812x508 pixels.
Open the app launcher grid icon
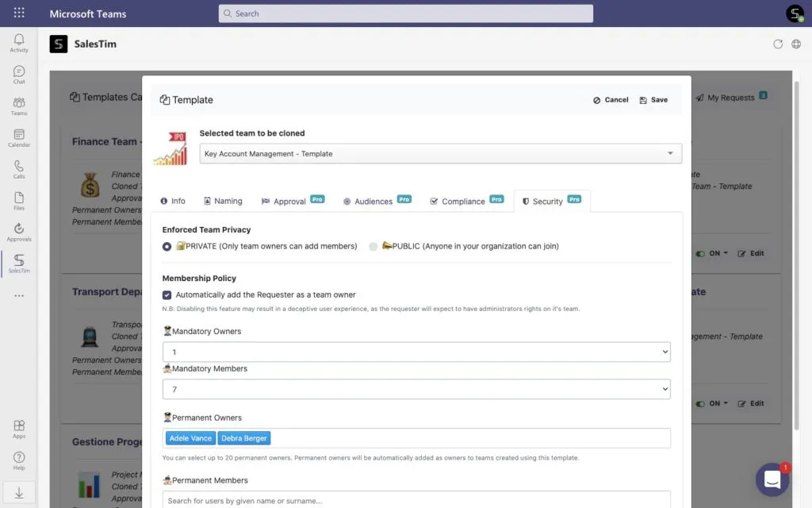pyautogui.click(x=19, y=13)
